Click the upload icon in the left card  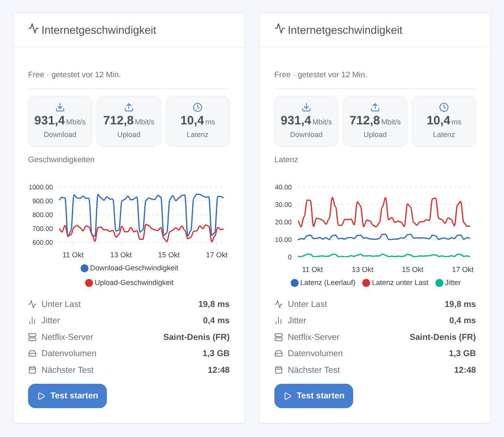pyautogui.click(x=129, y=107)
